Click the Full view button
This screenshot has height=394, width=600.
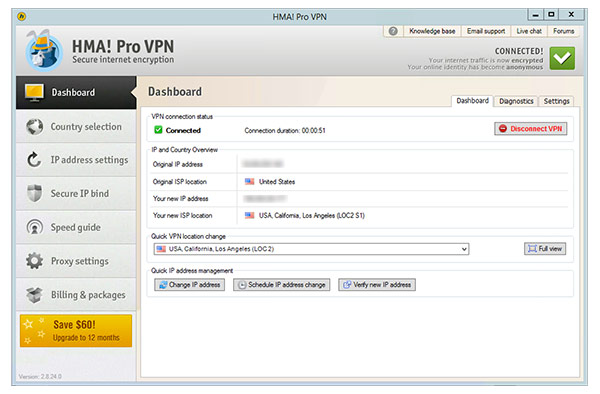click(x=545, y=249)
